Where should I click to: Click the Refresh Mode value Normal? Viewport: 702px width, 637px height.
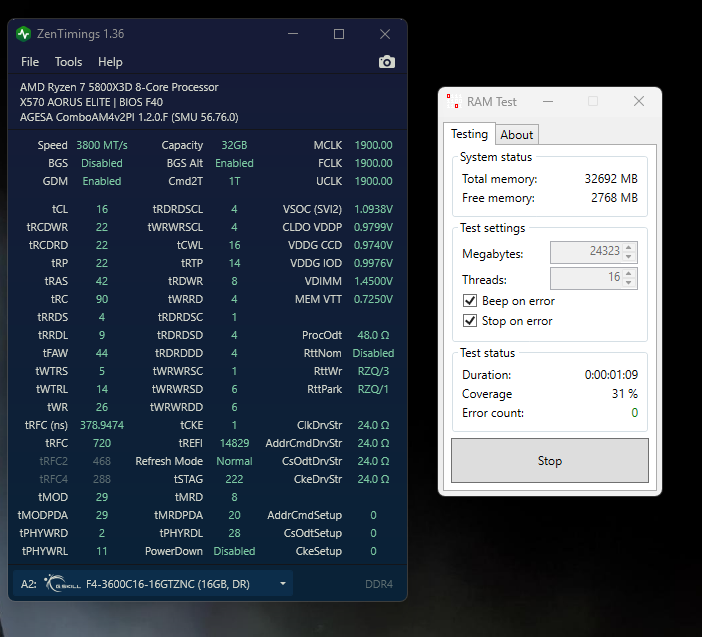click(234, 461)
